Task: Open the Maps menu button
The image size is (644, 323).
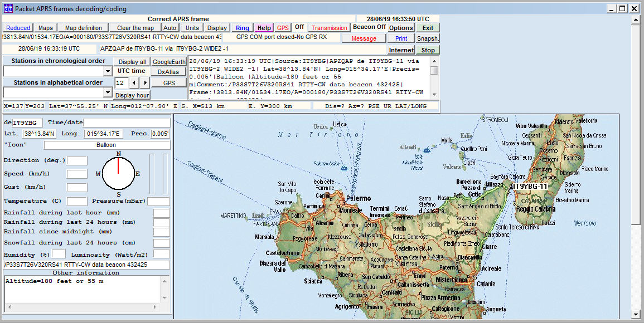Action: pyautogui.click(x=46, y=28)
